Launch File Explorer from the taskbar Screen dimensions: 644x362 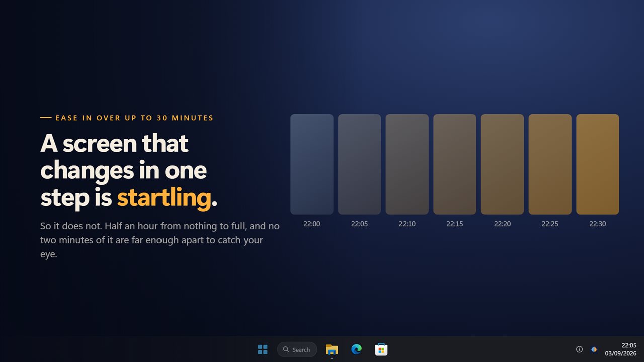332,349
